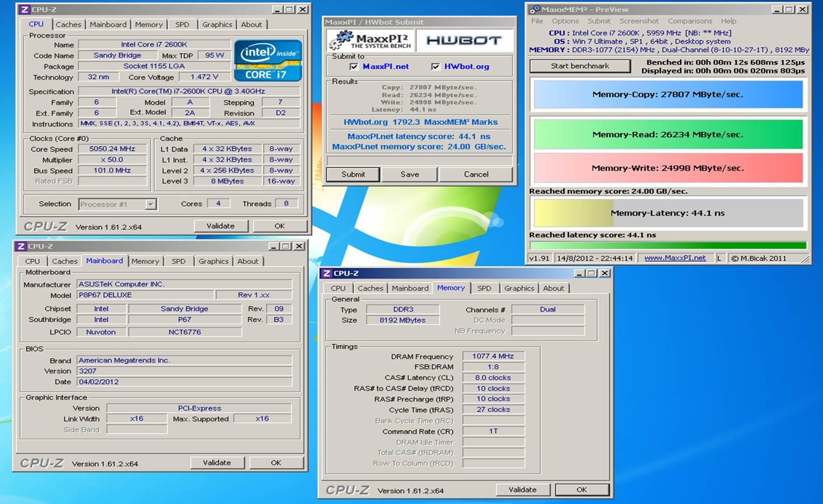Open the Help menu in MaxxMEM²
823x504 pixels.
(x=728, y=21)
